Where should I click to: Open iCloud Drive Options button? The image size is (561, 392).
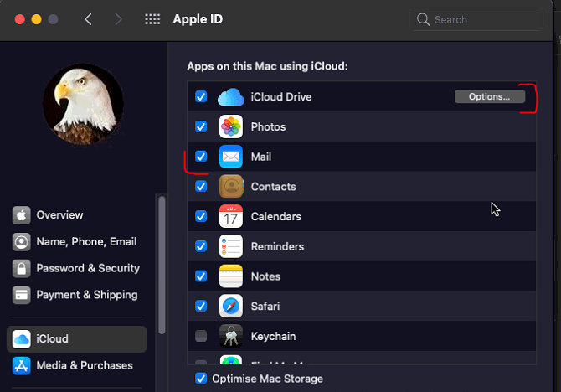click(490, 96)
